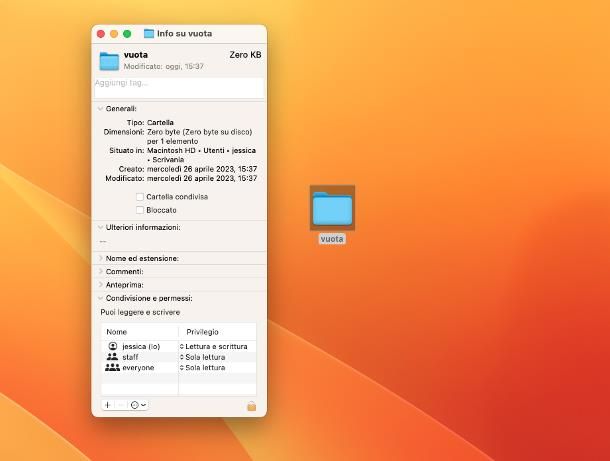This screenshot has width=610, height=461.
Task: Click the Tipo value Cartella
Action: point(160,123)
